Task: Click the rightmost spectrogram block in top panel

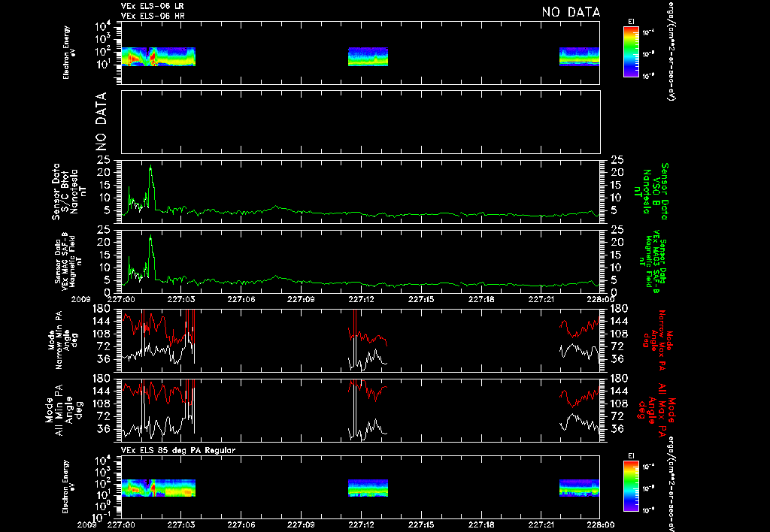Action: (580, 56)
